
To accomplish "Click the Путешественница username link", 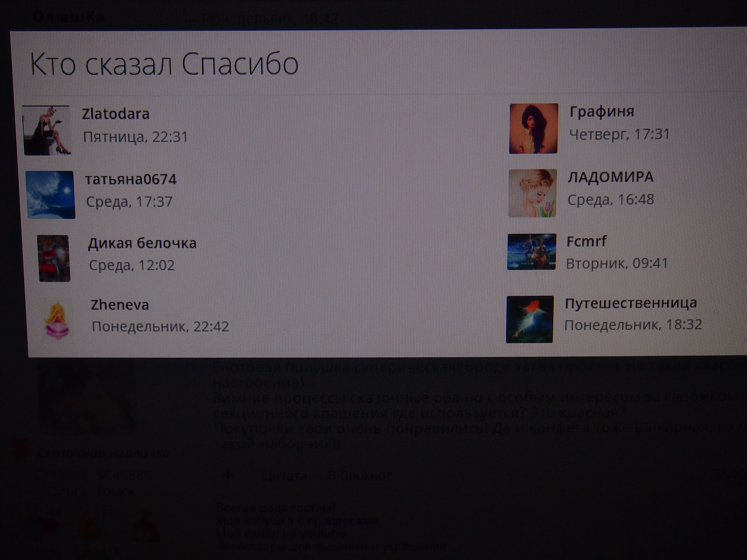I will [630, 303].
